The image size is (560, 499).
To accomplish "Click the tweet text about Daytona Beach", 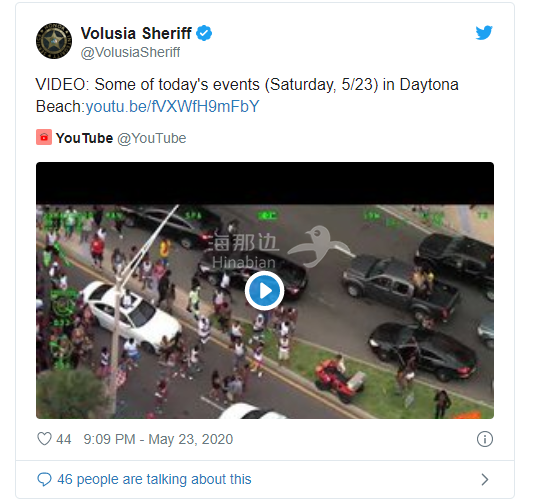I will [247, 95].
